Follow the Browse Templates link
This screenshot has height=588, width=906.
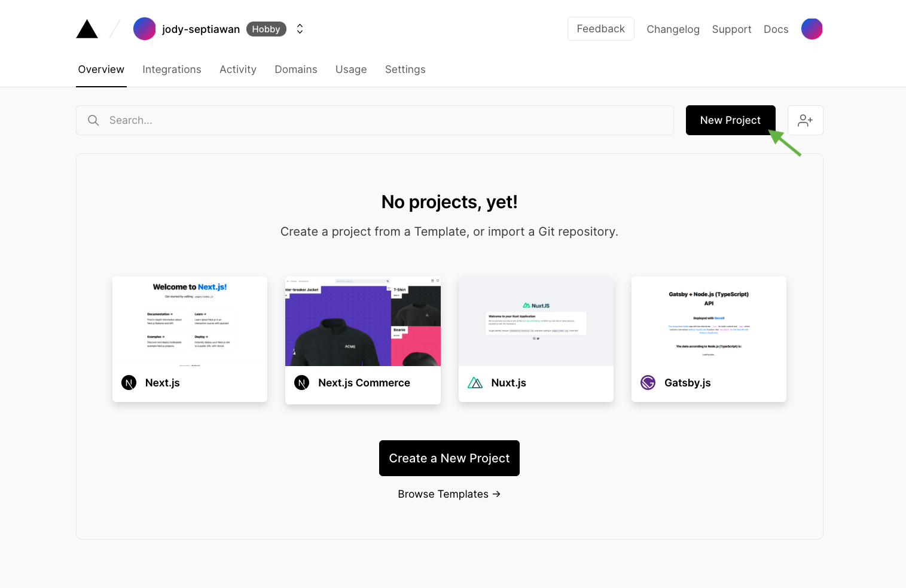(x=449, y=494)
